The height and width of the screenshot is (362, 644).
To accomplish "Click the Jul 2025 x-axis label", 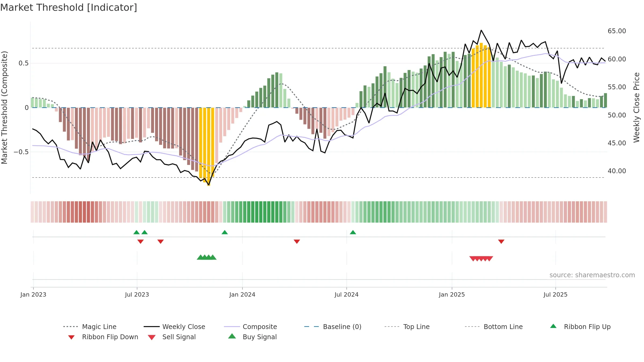I will click(x=555, y=295).
